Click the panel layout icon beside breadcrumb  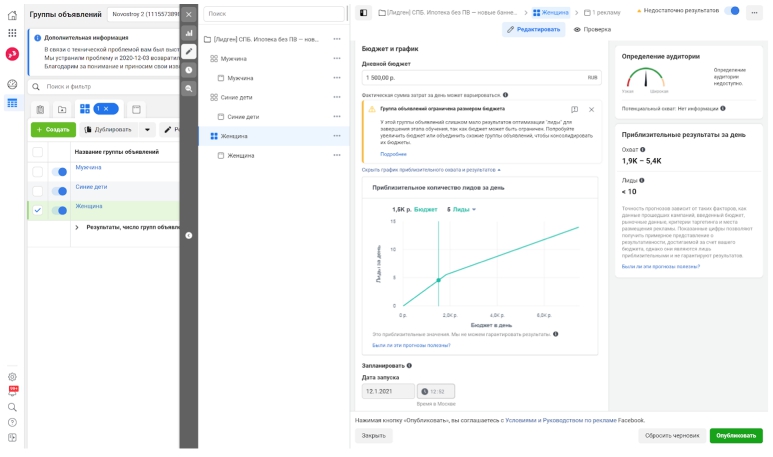pyautogui.click(x=363, y=13)
